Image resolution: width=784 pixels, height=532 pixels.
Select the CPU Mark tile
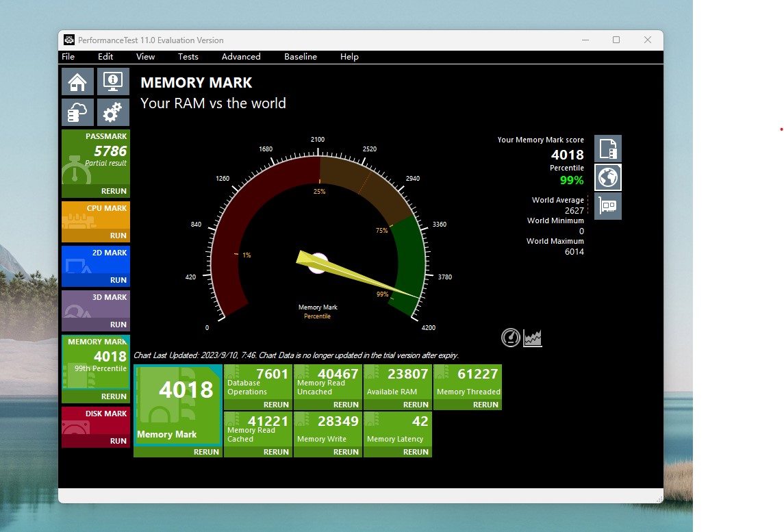(96, 216)
